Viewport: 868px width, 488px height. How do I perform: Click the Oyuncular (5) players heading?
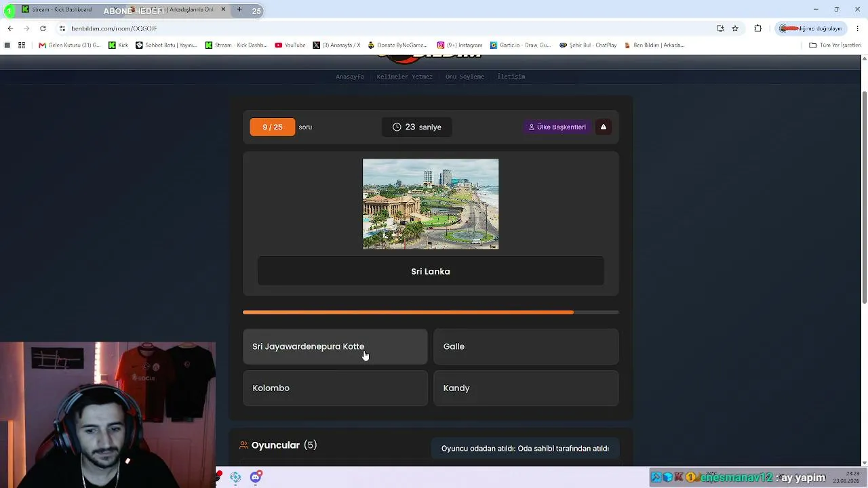coord(284,445)
